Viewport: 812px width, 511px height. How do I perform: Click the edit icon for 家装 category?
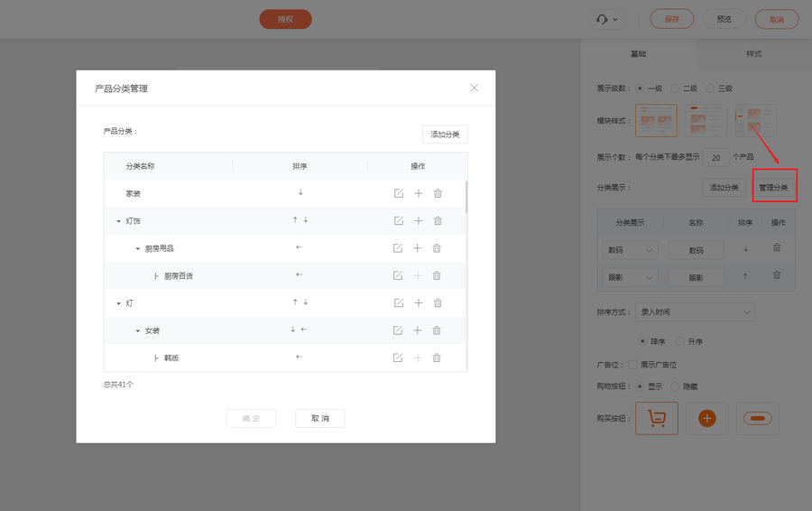(x=398, y=193)
